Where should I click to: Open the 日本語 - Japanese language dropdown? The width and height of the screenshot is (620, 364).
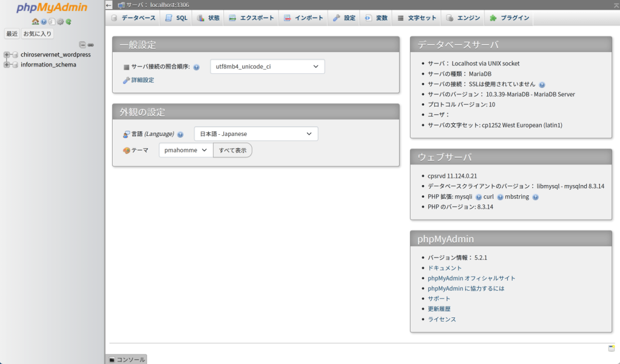[x=256, y=134]
